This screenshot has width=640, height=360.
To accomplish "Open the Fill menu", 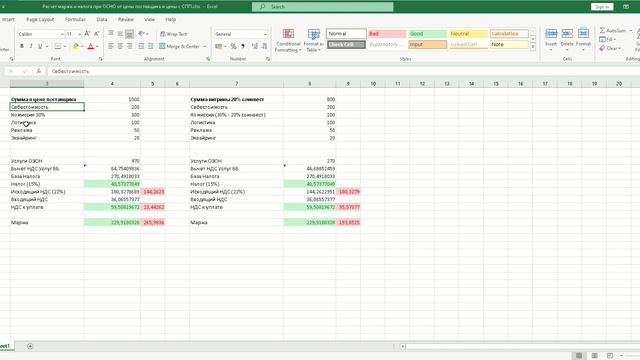I will point(607,39).
